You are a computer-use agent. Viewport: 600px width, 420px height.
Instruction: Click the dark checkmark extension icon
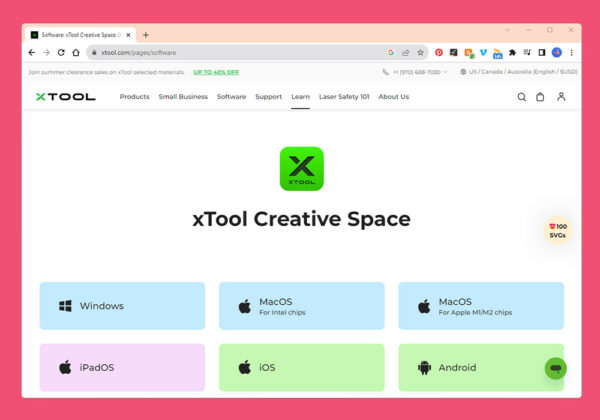453,52
